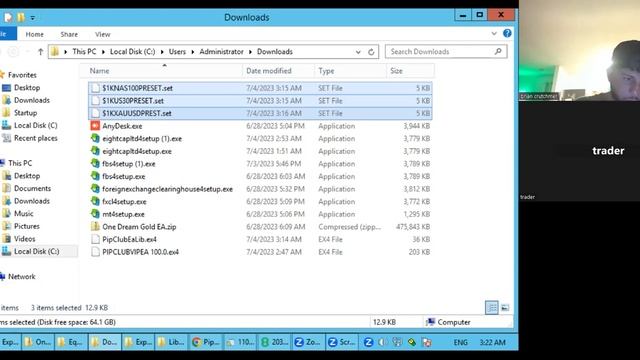Open Documents under This PC

(32, 189)
